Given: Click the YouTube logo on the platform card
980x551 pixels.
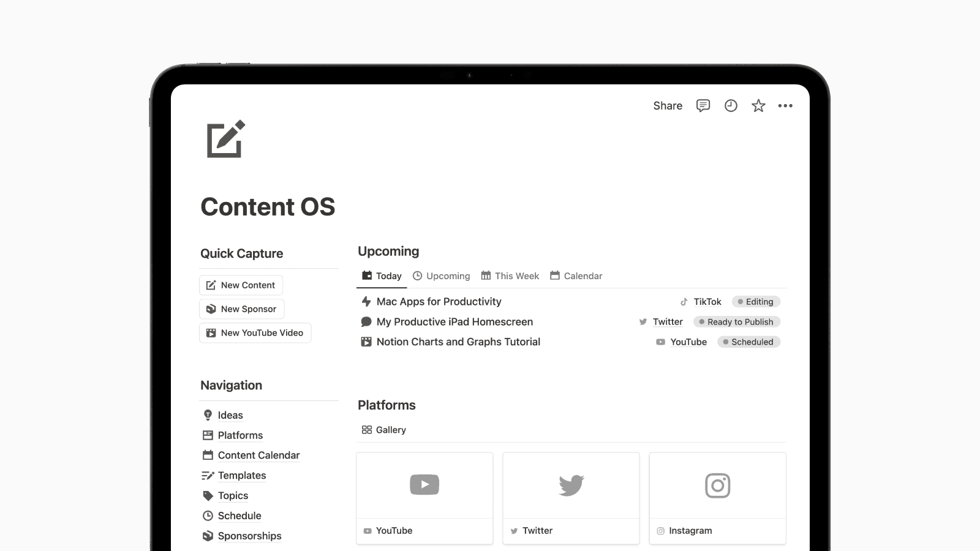Looking at the screenshot, I should pos(424,484).
